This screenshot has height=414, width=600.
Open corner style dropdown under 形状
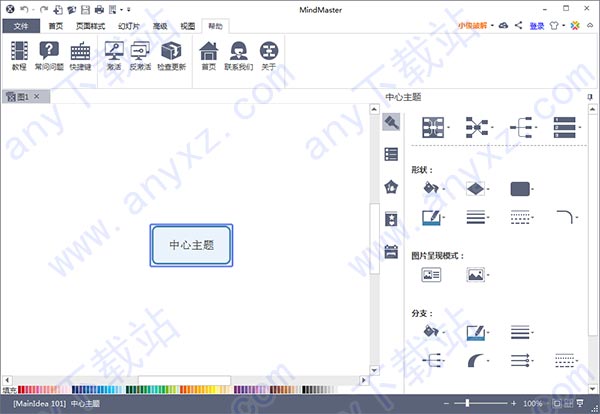pyautogui.click(x=567, y=217)
